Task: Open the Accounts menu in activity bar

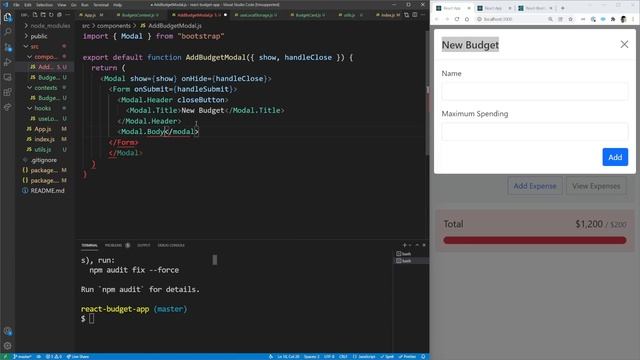Action: coord(7,331)
